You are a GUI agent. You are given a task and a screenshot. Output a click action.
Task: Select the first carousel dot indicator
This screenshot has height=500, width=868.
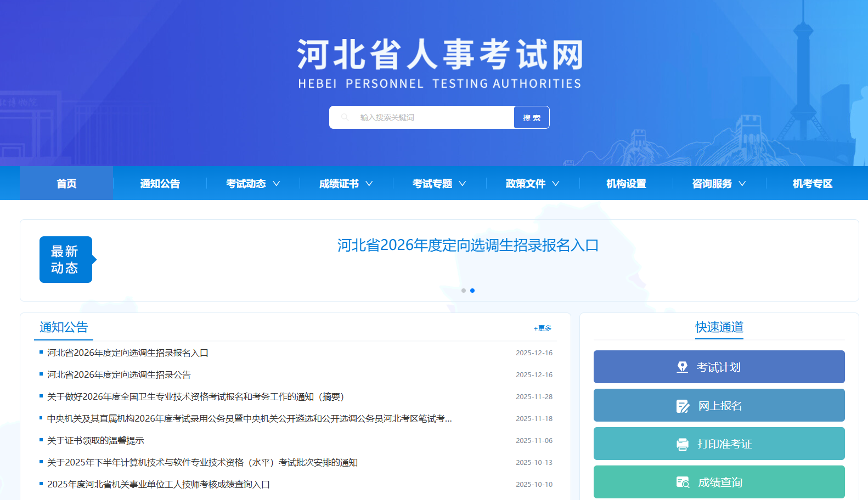(464, 291)
